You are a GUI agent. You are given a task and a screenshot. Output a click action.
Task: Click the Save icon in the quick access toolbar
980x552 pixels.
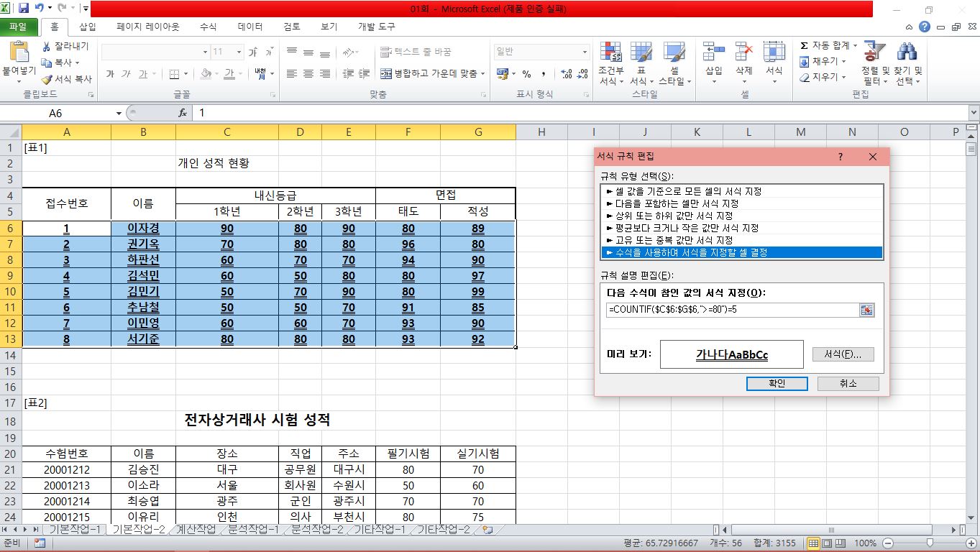24,9
